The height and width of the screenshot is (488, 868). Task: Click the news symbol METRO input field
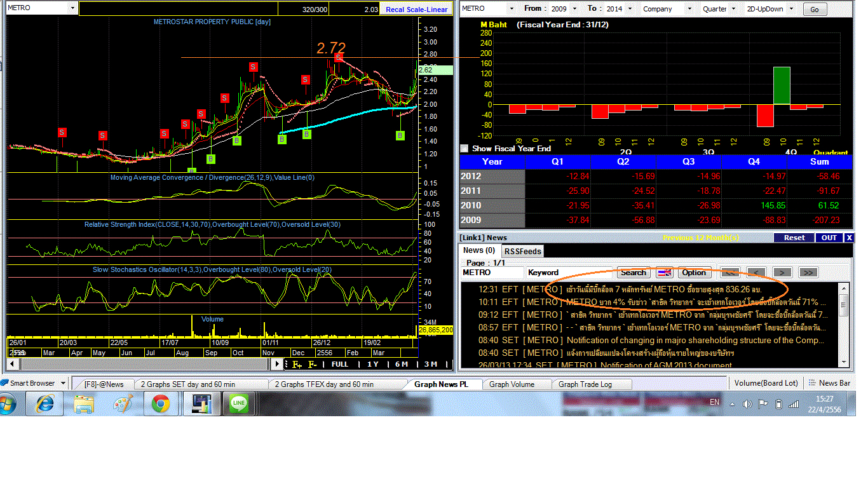pyautogui.click(x=492, y=273)
